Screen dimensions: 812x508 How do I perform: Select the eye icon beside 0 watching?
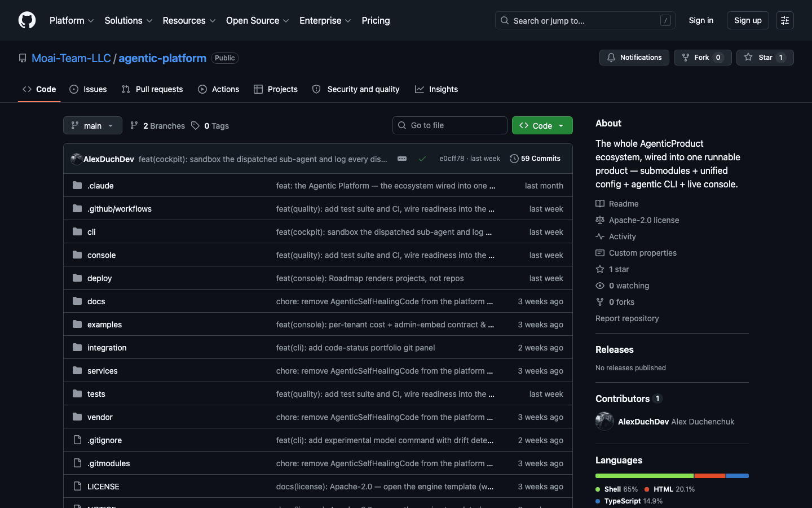click(600, 286)
